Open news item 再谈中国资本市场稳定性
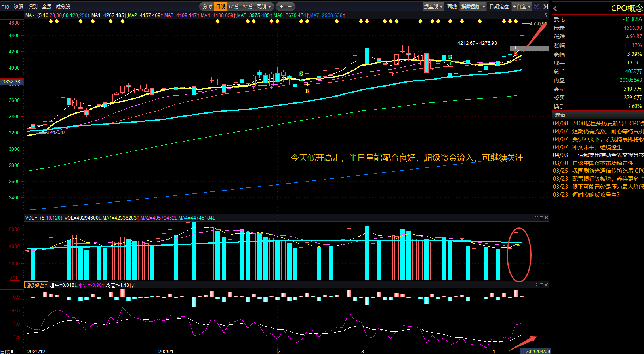The image size is (644, 354). click(x=602, y=163)
